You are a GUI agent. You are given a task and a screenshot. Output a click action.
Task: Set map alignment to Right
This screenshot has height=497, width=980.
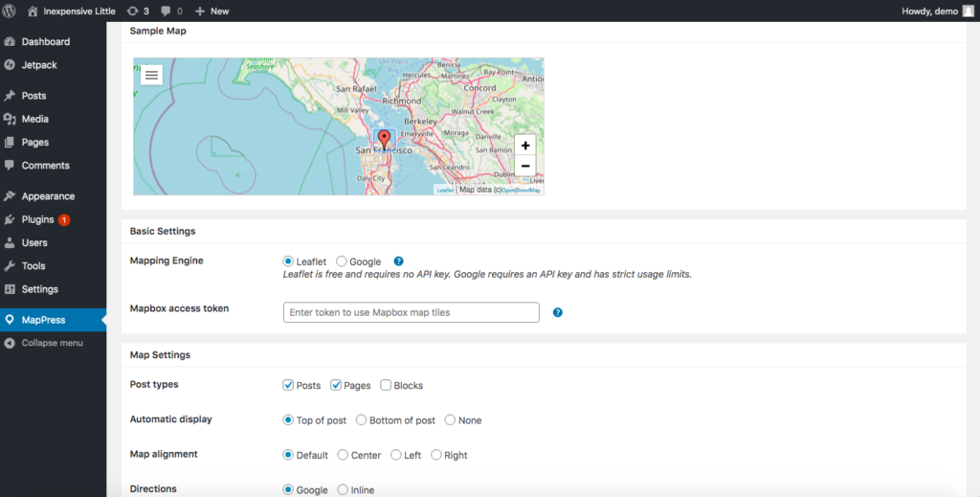(x=436, y=455)
